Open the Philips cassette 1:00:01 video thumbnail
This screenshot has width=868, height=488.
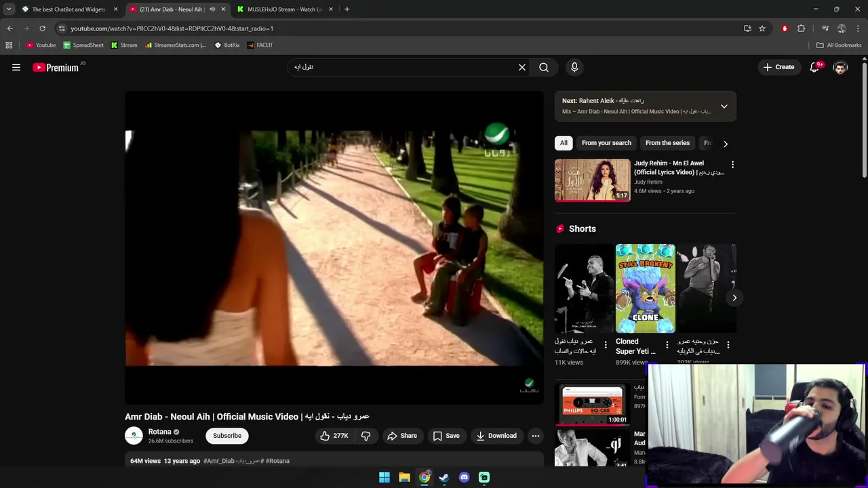[593, 405]
